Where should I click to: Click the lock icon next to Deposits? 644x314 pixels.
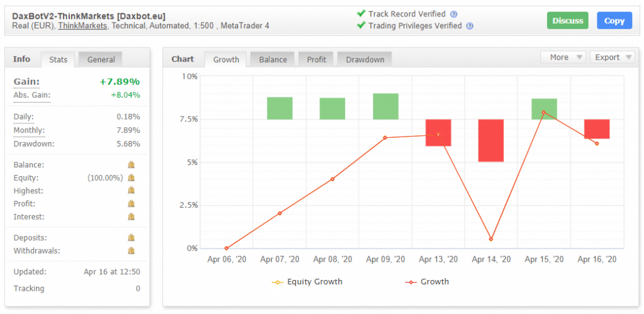131,238
